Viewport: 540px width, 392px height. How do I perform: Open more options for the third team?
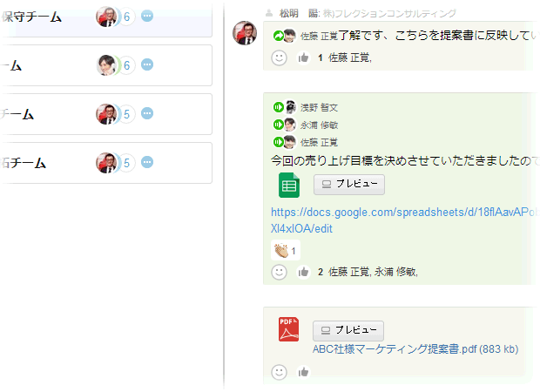coord(147,113)
